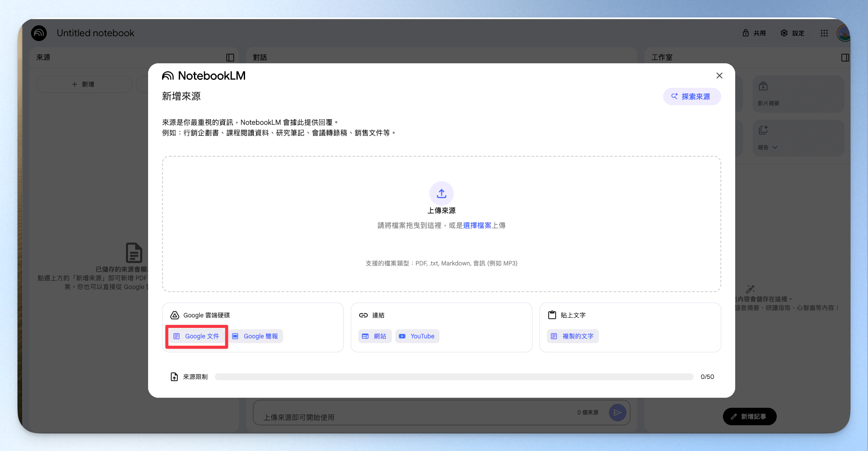Select Google 文件 source option
This screenshot has height=451, width=868.
point(197,336)
